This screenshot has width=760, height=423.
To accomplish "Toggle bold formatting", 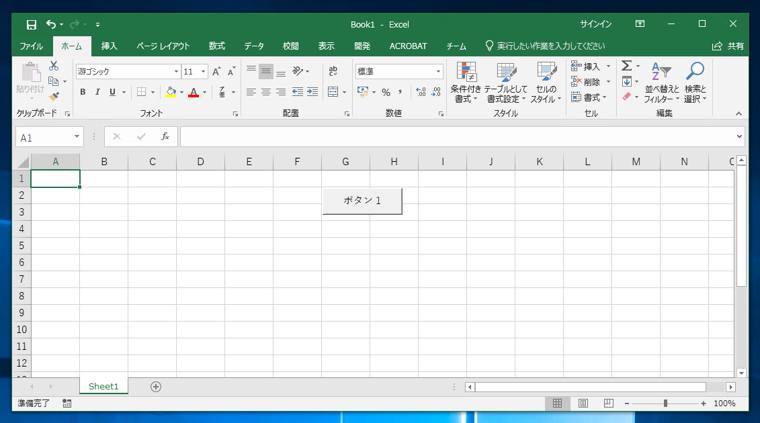I will click(83, 92).
